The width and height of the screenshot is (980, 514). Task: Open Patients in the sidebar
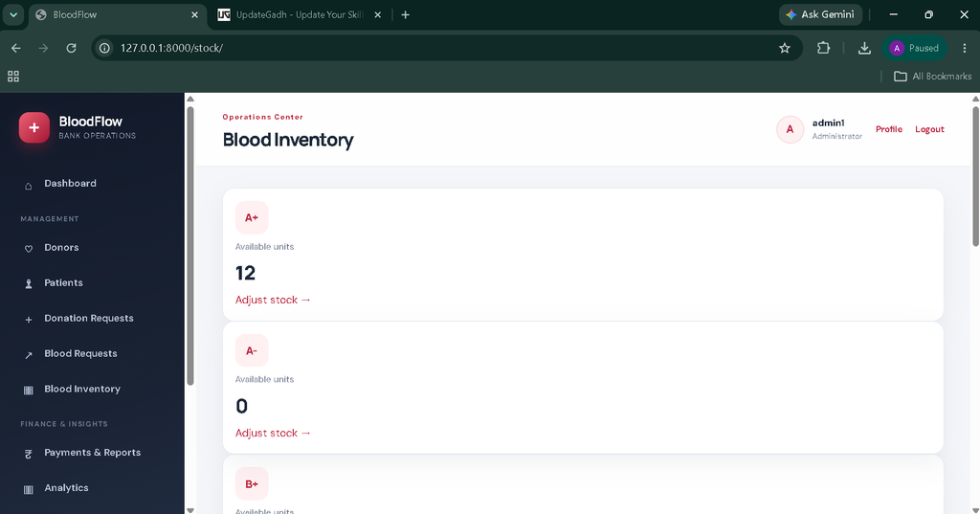[x=63, y=282]
